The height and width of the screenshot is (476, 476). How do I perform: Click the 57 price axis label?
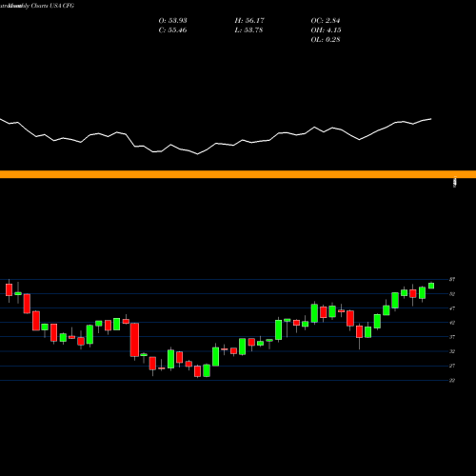[452, 280]
